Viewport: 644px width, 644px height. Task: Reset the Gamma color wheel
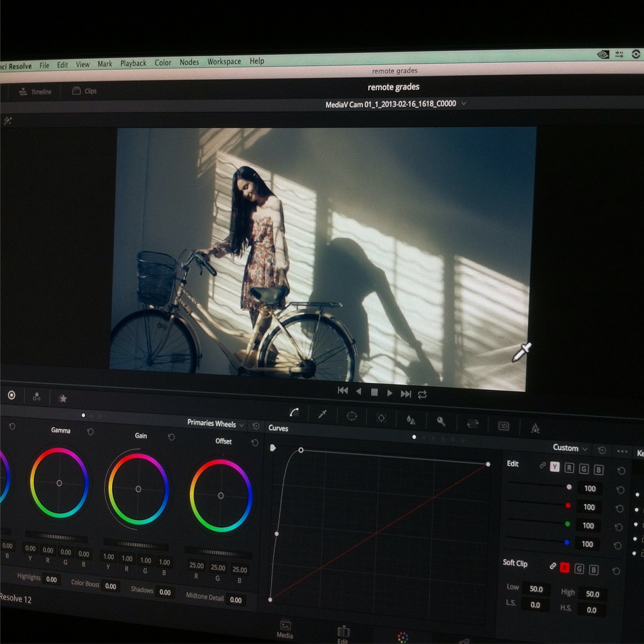pyautogui.click(x=91, y=431)
